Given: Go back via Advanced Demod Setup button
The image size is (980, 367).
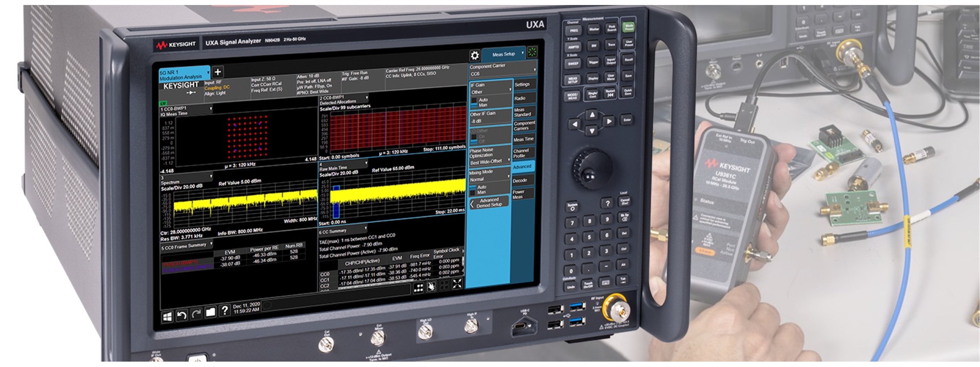Looking at the screenshot, I should tap(489, 203).
